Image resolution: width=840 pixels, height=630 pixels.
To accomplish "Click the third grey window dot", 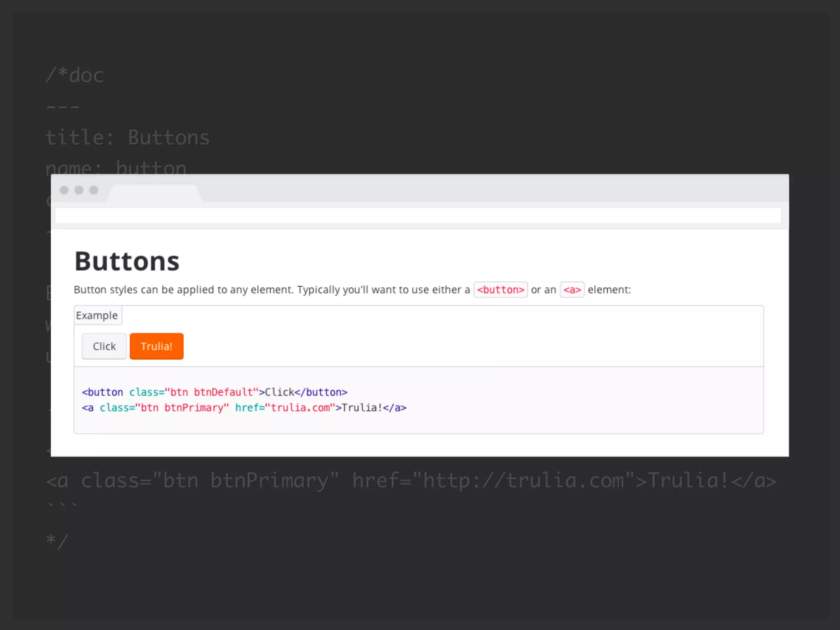I will pos(94,190).
